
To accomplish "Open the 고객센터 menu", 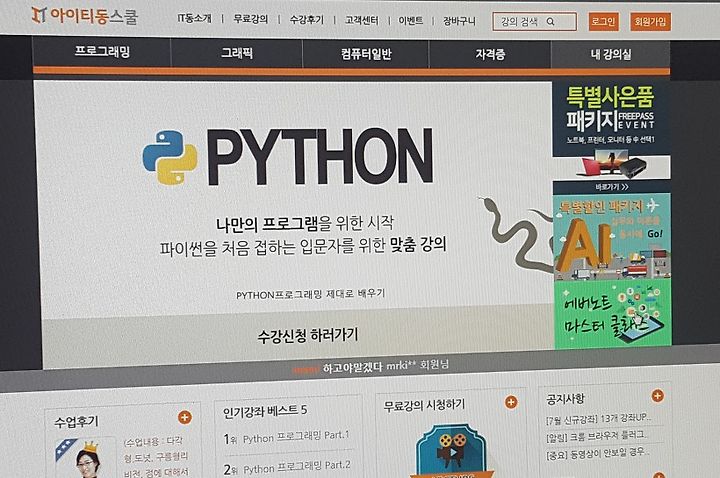I will click(362, 20).
